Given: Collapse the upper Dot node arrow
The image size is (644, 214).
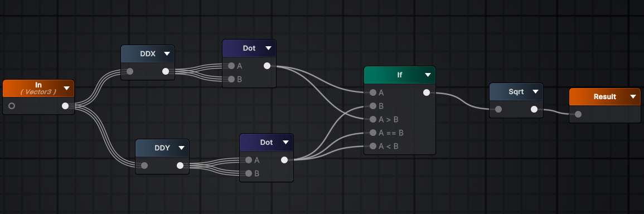Looking at the screenshot, I should [x=268, y=48].
